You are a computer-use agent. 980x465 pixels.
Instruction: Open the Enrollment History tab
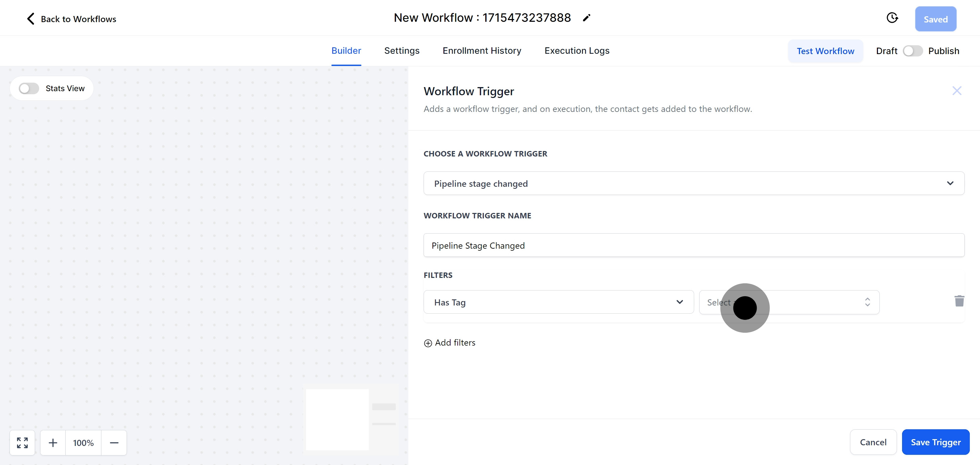click(481, 51)
